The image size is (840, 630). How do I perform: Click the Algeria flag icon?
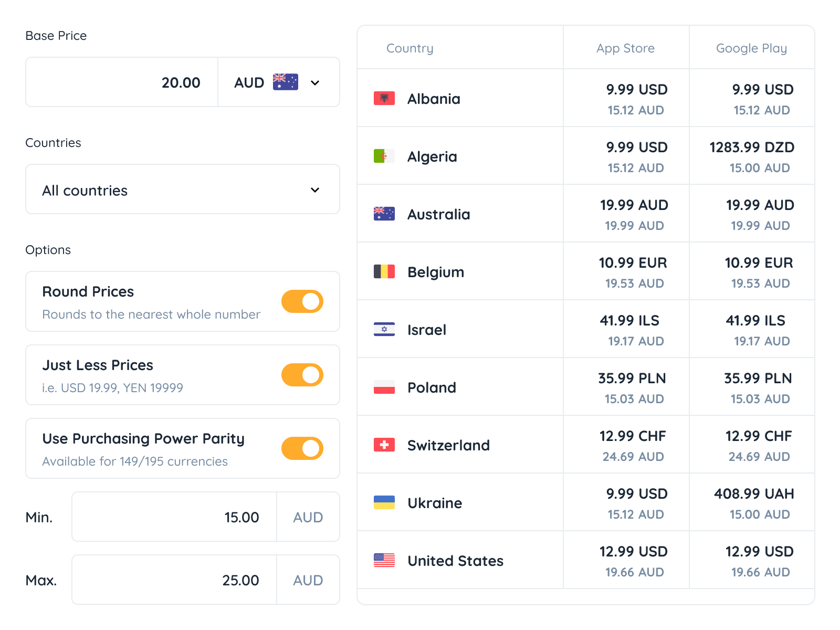(384, 156)
